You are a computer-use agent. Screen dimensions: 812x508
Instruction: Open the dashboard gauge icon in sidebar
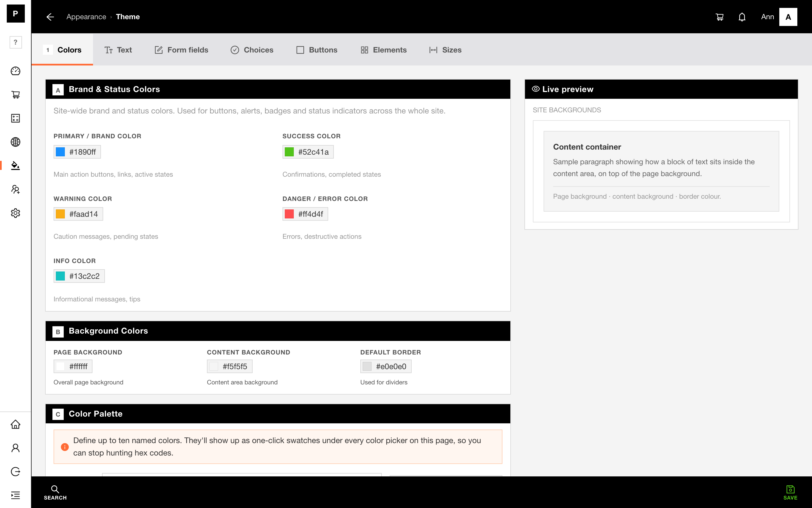point(16,71)
